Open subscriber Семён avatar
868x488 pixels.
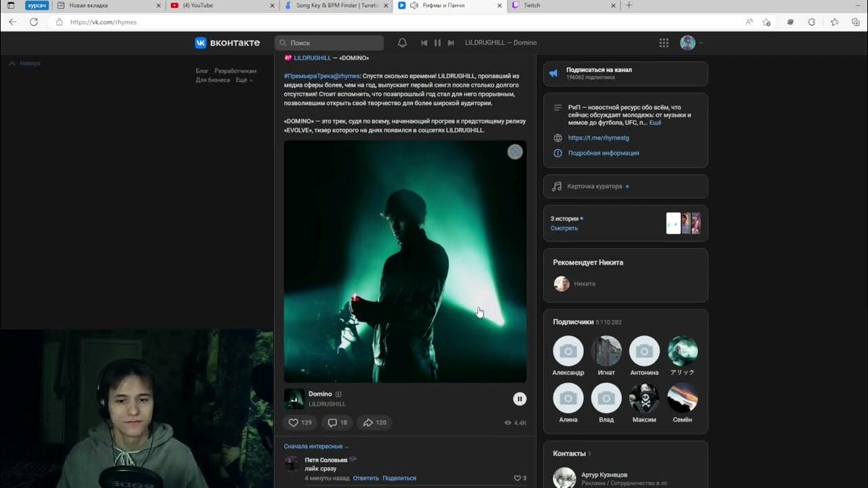click(x=682, y=398)
